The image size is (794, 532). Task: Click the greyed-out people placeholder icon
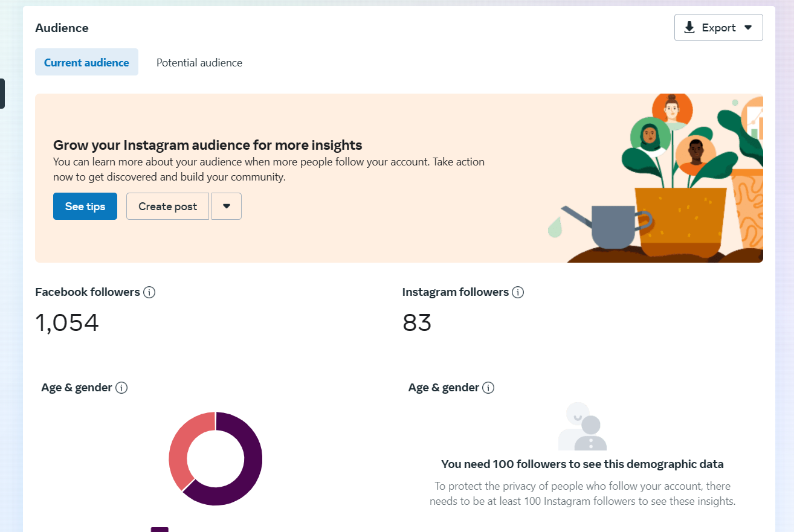click(582, 426)
